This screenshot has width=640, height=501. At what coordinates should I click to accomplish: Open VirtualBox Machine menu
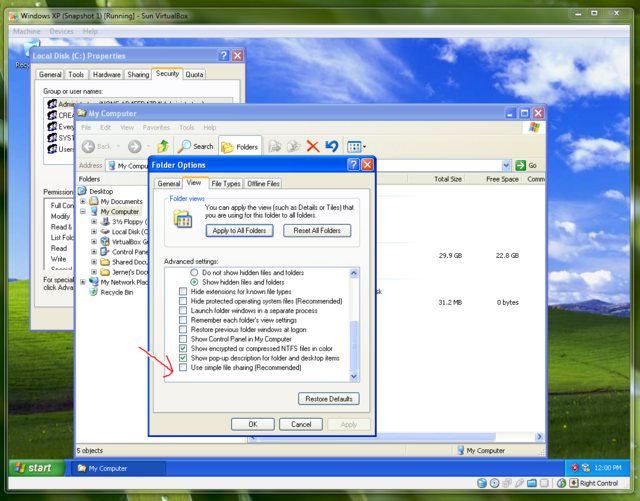(27, 31)
